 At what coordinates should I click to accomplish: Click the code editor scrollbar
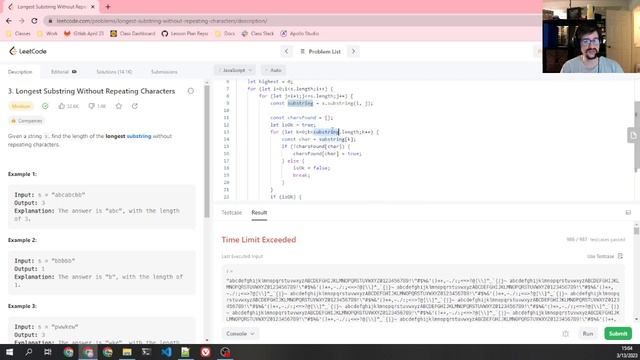click(637, 136)
